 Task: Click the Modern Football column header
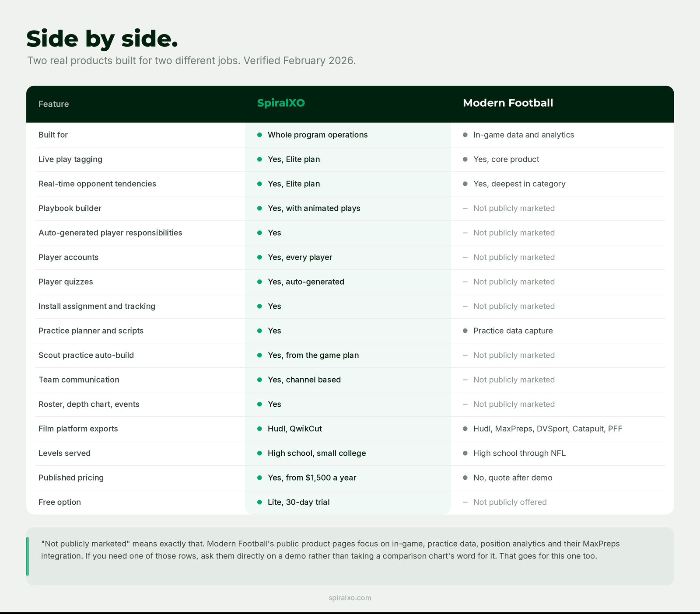pyautogui.click(x=508, y=103)
